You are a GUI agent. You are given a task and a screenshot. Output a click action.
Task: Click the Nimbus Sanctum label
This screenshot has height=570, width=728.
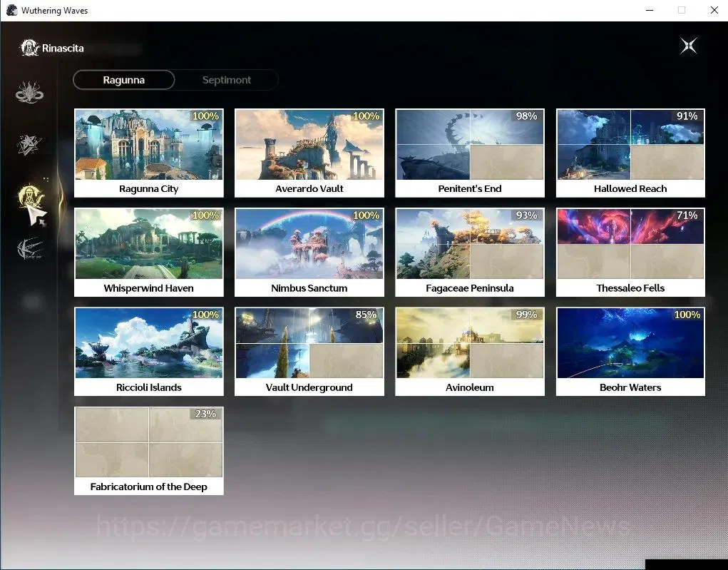tap(309, 288)
